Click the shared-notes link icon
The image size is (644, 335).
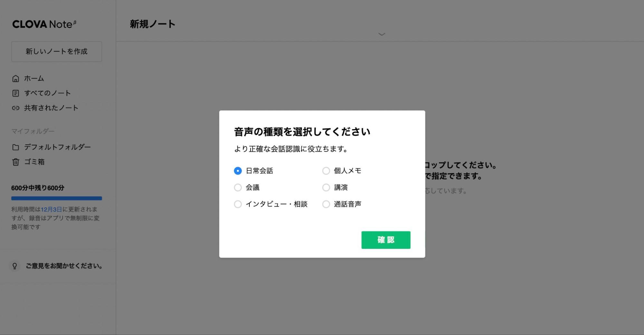(15, 108)
